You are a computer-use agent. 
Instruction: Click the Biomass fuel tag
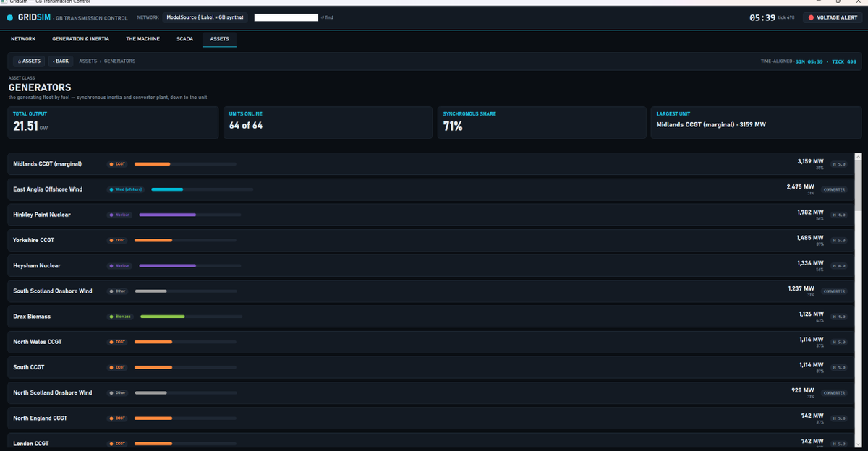click(121, 317)
